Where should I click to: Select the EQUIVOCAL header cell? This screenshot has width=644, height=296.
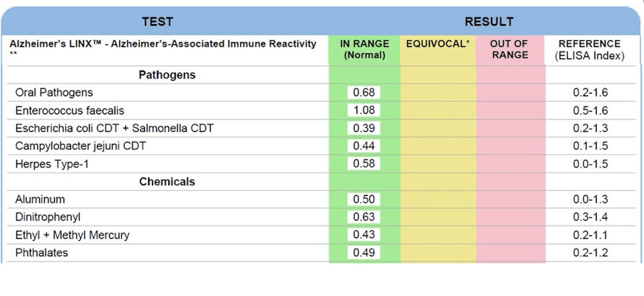coord(438,44)
